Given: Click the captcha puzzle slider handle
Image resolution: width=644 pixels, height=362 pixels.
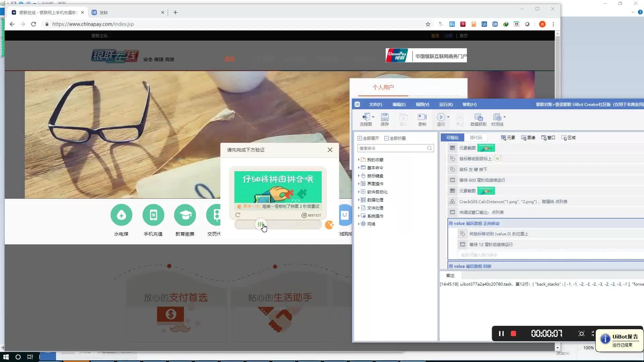Looking at the screenshot, I should (x=261, y=225).
